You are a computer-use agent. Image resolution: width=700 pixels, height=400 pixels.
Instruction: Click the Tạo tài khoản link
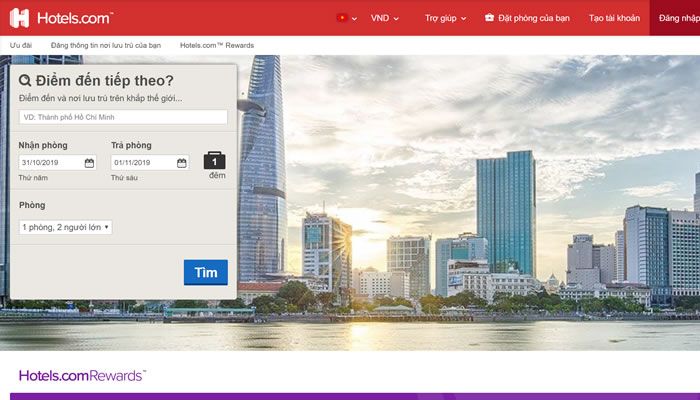pos(612,18)
